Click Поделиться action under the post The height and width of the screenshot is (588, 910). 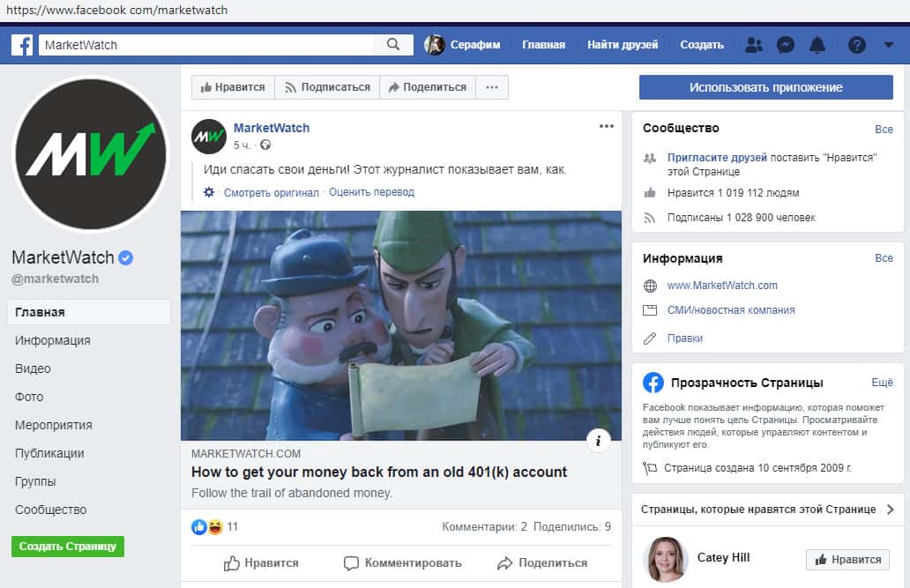[x=542, y=562]
